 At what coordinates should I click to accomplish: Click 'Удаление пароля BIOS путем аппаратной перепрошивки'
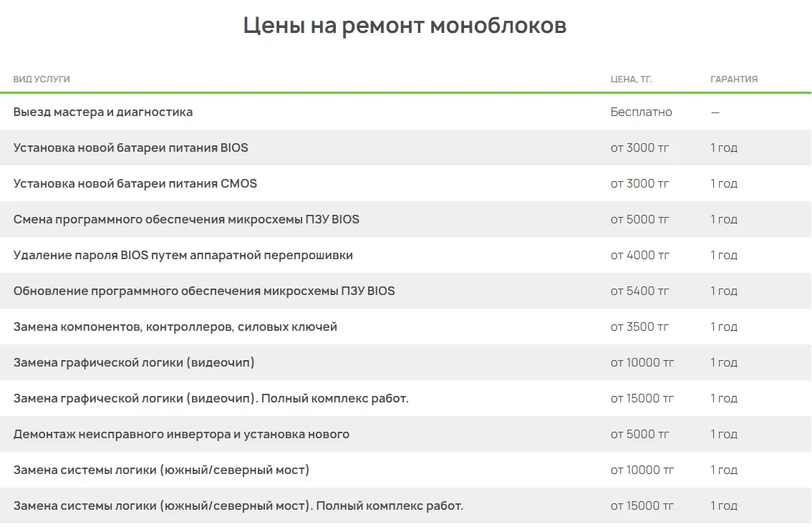(x=183, y=256)
